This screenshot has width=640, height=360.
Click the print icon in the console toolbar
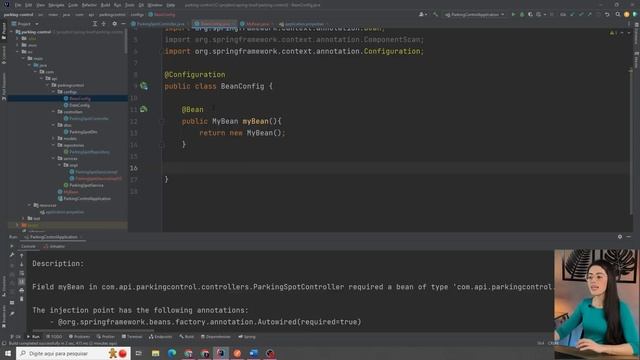pos(22,290)
